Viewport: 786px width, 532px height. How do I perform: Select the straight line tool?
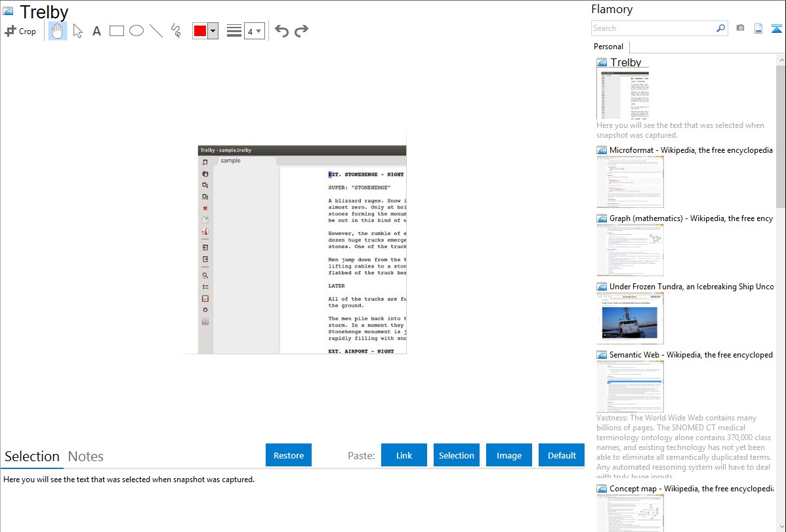[156, 31]
